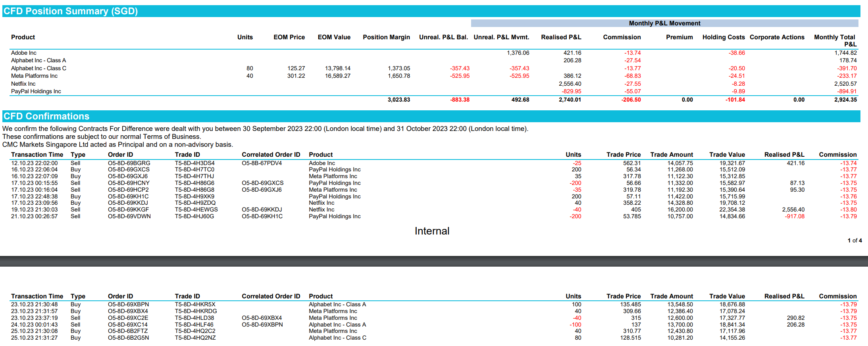Click the page indicator 1 of 4
This screenshot has width=868, height=346.
click(x=855, y=240)
